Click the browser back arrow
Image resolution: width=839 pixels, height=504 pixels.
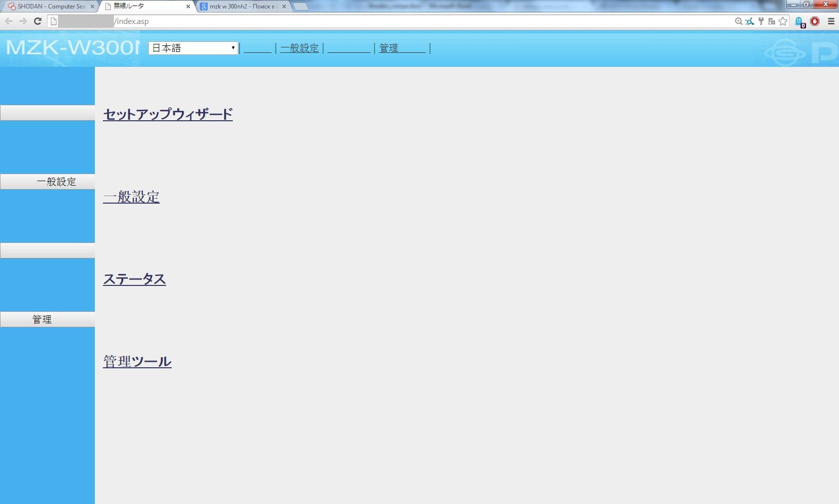click(8, 21)
